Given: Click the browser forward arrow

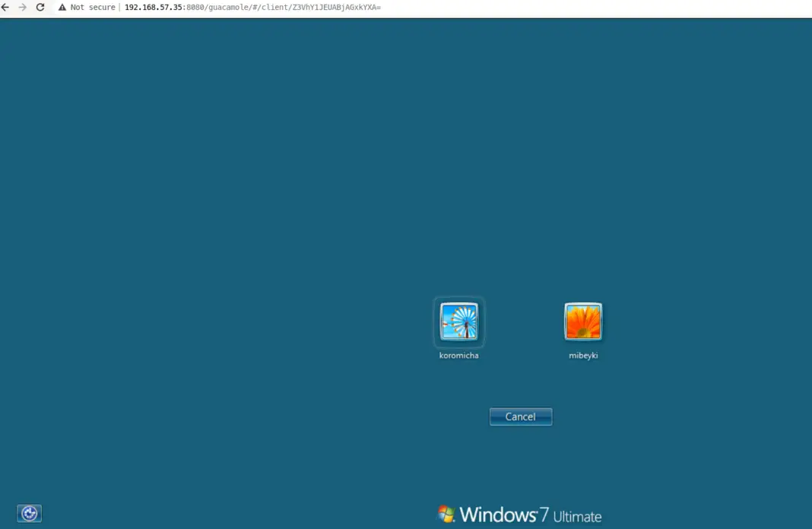Looking at the screenshot, I should point(23,7).
